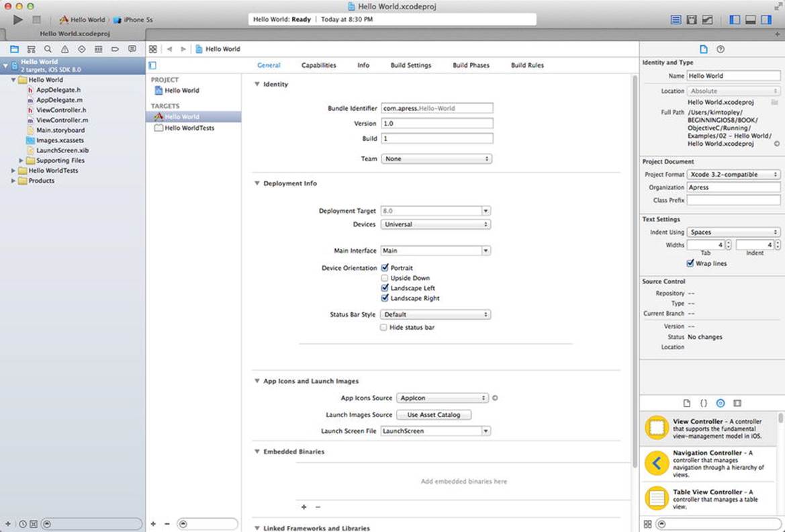Switch to Build Settings tab

pyautogui.click(x=411, y=65)
